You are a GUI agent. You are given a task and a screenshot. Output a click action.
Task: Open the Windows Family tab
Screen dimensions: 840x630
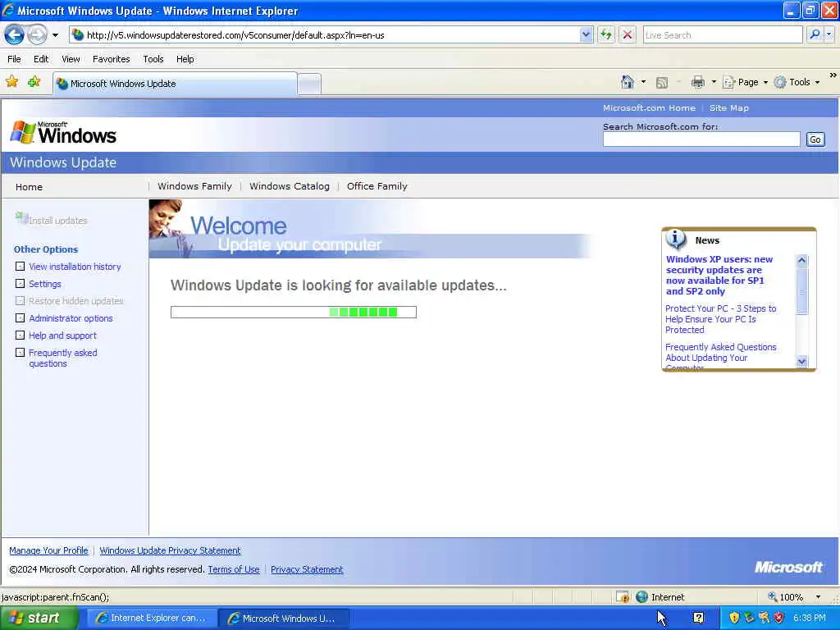(194, 186)
